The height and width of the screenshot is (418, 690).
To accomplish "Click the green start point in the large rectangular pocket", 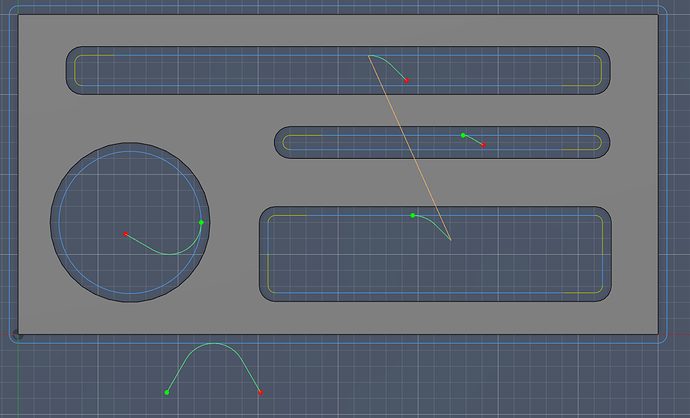I will pyautogui.click(x=412, y=215).
